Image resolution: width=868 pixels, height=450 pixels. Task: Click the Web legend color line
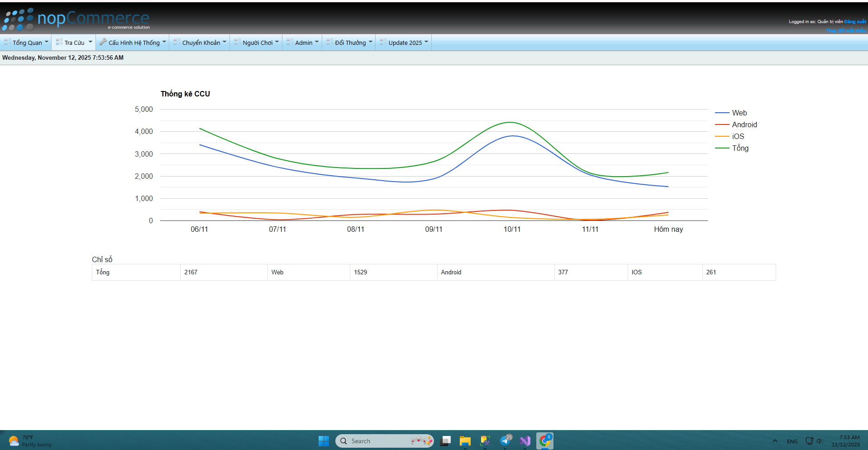pyautogui.click(x=722, y=113)
